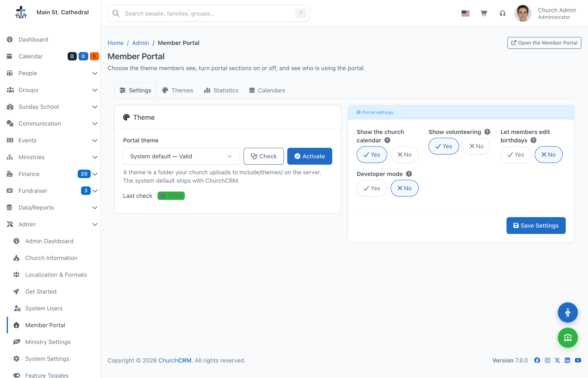
Task: Open the LinkedIn icon in footer
Action: click(567, 360)
